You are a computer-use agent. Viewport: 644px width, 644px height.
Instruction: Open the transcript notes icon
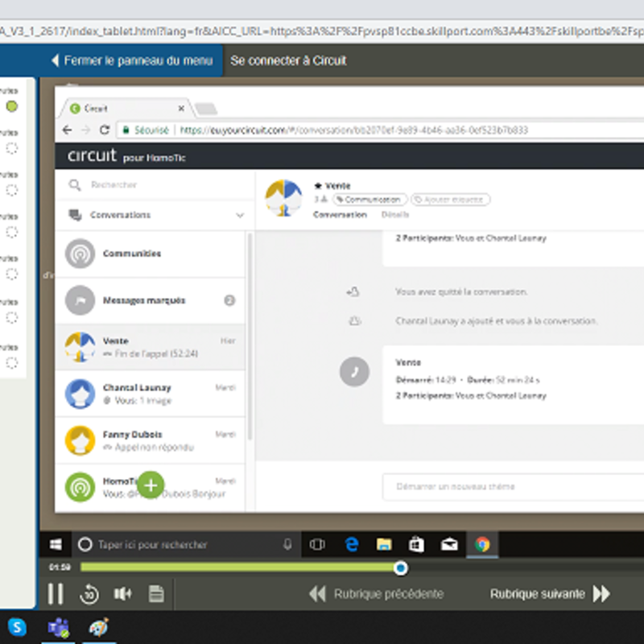pos(156,594)
